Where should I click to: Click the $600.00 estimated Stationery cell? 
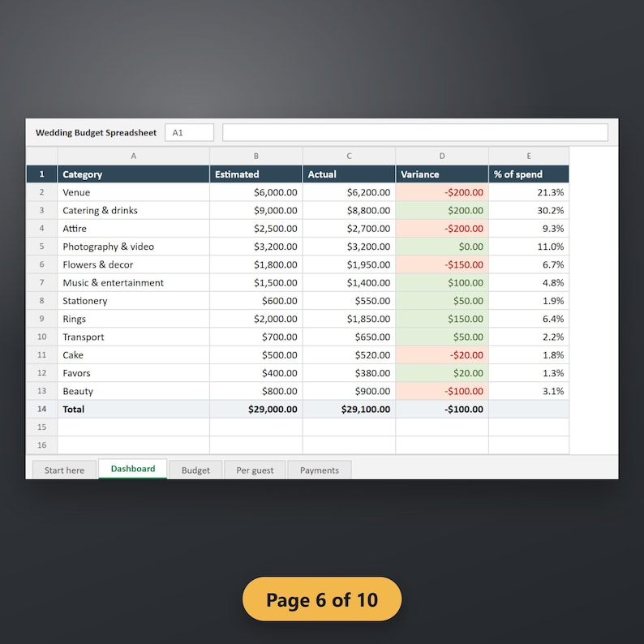255,301
